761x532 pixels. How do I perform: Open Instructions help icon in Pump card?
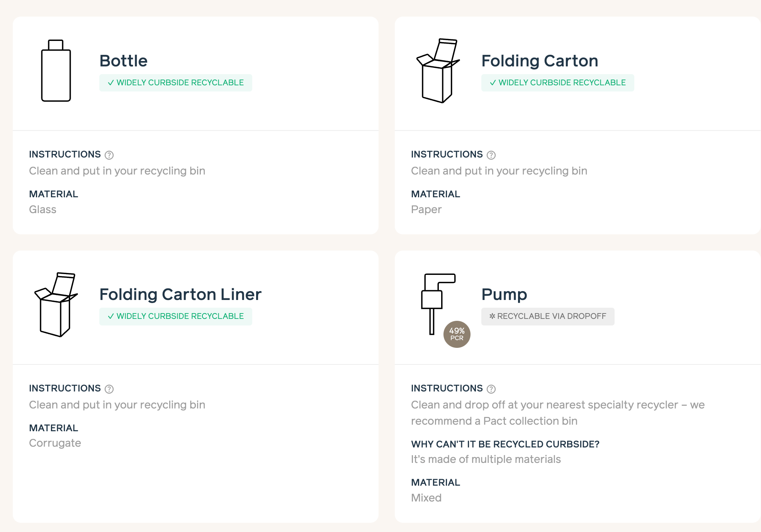point(491,389)
